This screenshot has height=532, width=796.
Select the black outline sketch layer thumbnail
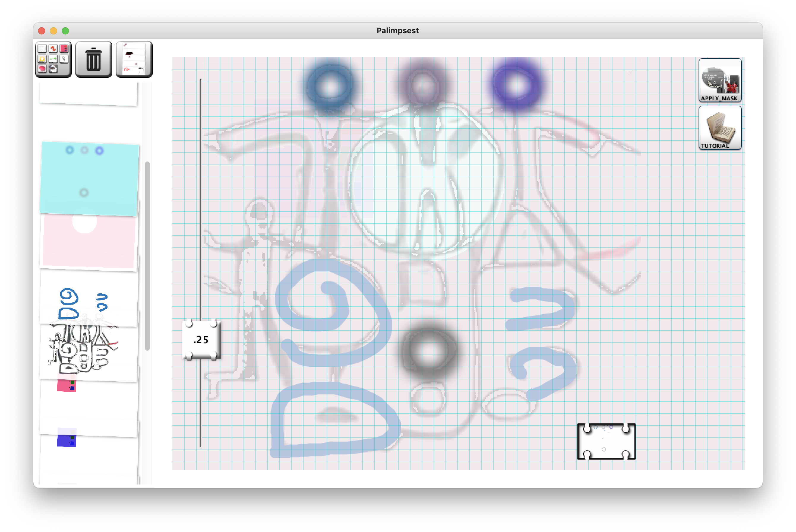tap(83, 349)
